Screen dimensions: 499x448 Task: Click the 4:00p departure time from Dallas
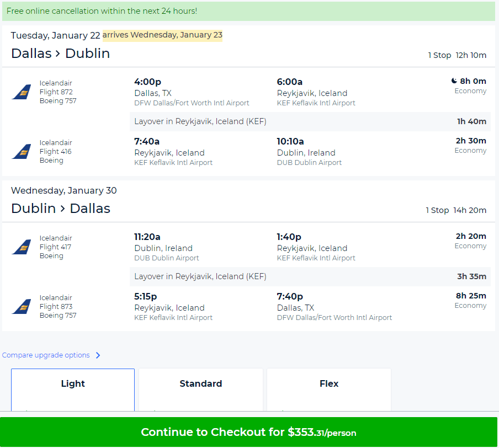click(148, 82)
